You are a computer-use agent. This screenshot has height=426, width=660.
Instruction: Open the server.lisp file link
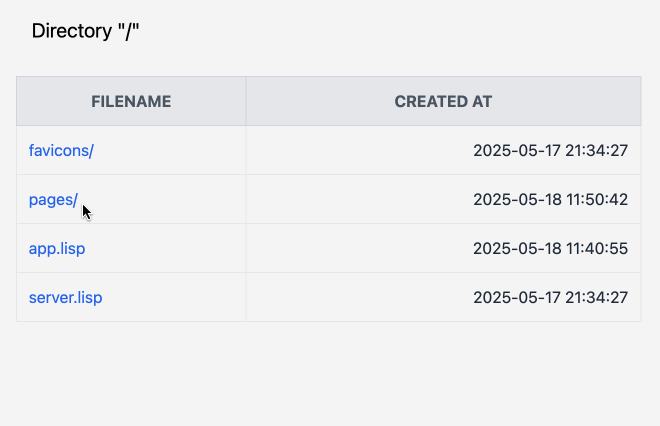pyautogui.click(x=65, y=298)
